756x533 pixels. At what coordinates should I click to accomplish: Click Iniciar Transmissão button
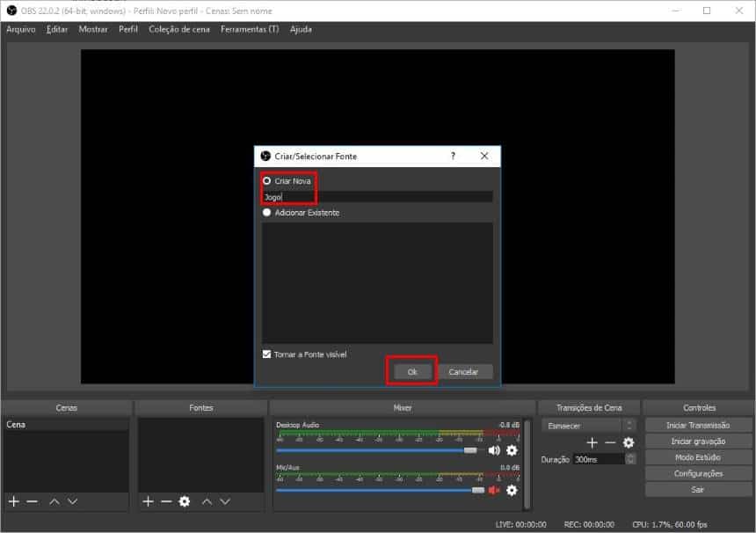click(698, 425)
